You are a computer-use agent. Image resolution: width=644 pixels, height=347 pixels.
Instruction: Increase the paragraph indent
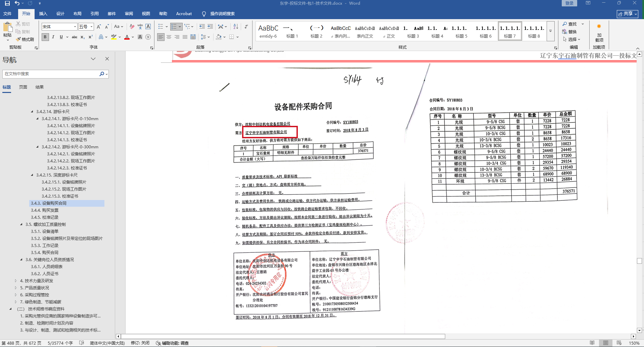[210, 27]
